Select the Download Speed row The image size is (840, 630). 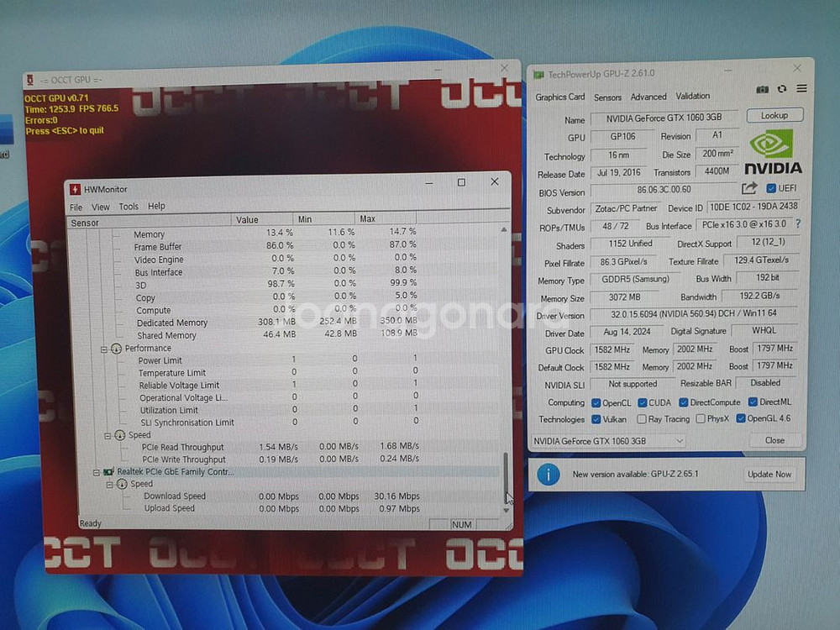(x=281, y=496)
